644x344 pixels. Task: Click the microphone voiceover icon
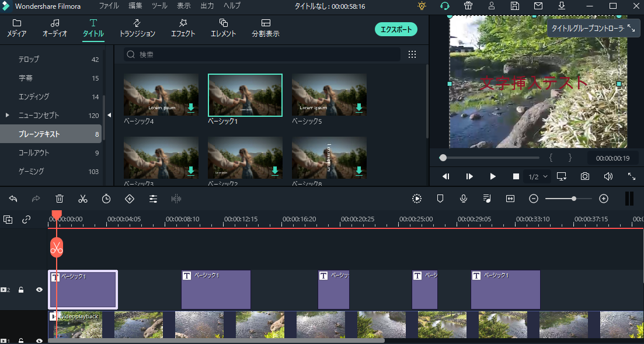pos(464,199)
